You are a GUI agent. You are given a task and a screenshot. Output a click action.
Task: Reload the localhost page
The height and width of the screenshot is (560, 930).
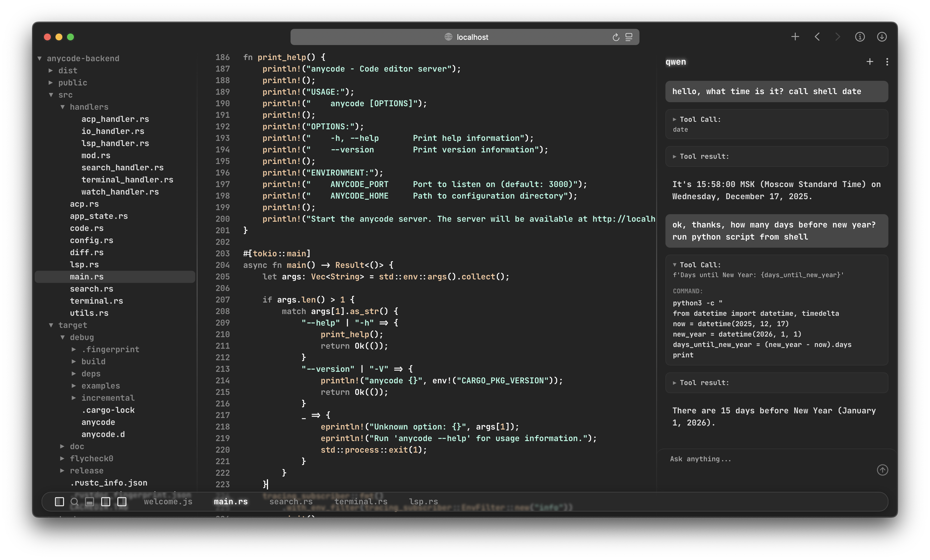click(x=615, y=37)
